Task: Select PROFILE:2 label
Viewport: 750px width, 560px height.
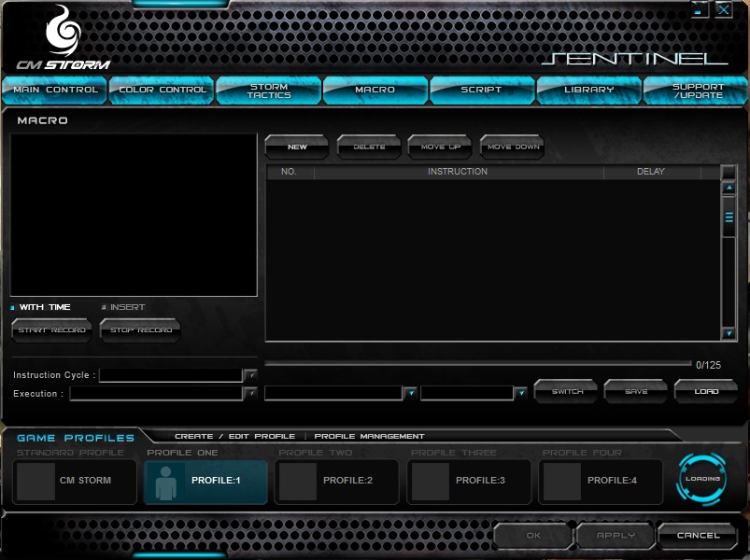Action: tap(347, 481)
